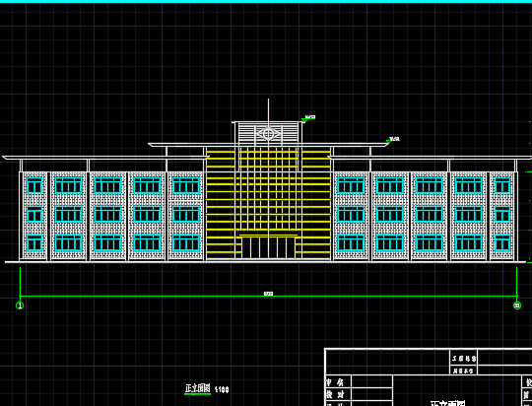Click the large 正立面图 title block text

[x=448, y=404]
